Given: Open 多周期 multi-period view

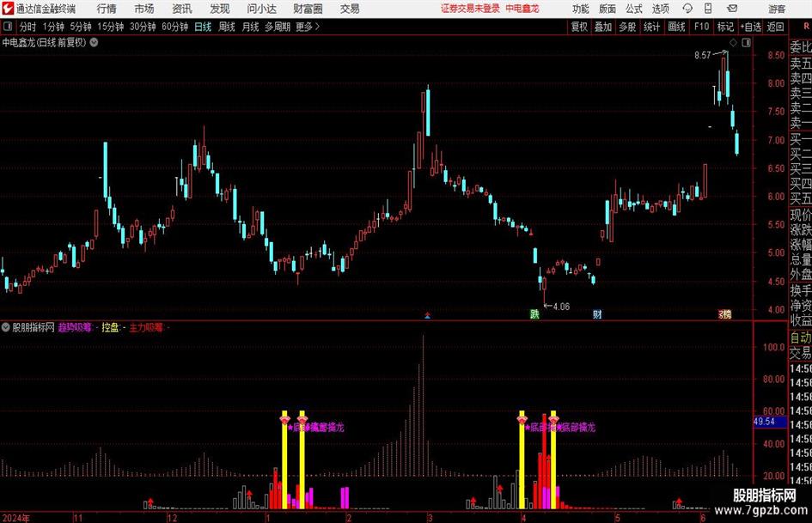Looking at the screenshot, I should [x=278, y=27].
